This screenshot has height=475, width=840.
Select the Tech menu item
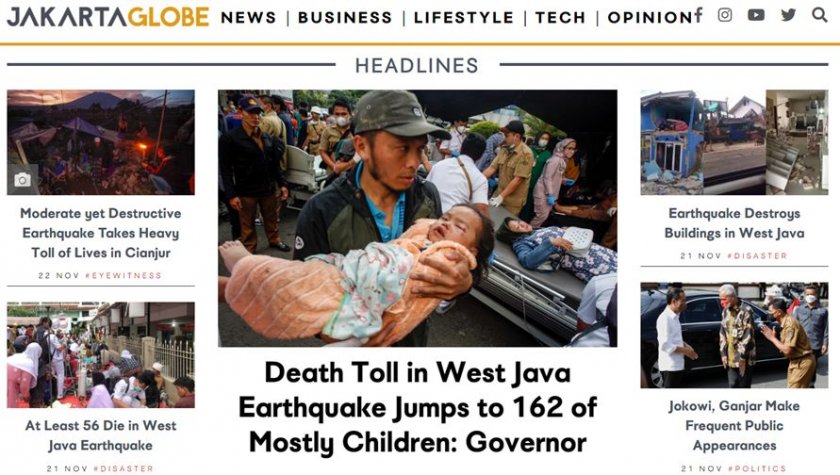point(560,18)
